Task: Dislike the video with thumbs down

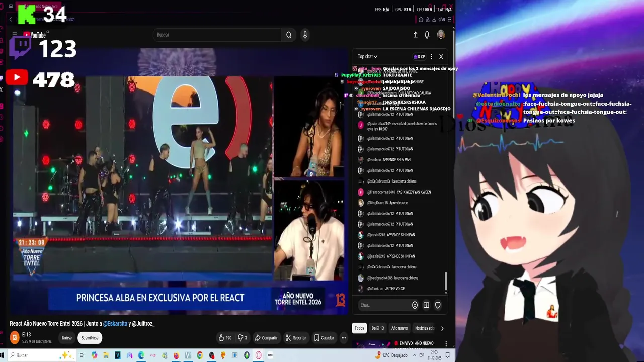Action: tap(242, 338)
